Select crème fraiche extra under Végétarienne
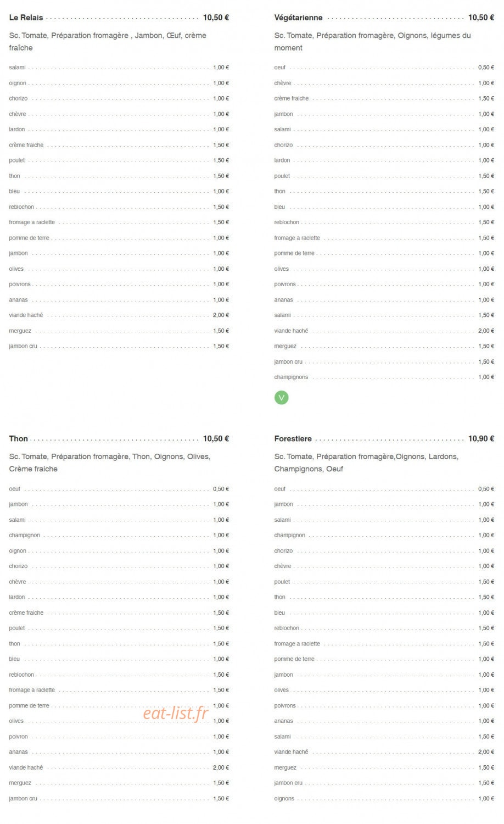 pyautogui.click(x=384, y=98)
